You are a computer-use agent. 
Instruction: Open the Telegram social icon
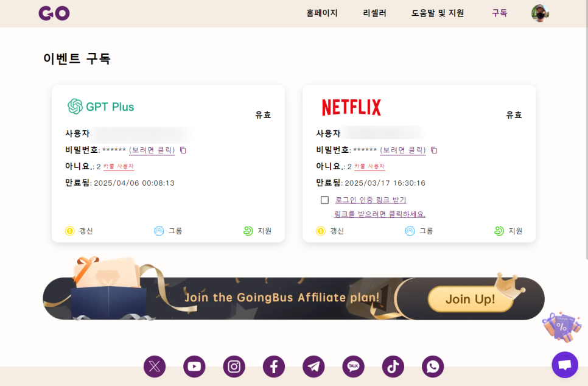(313, 367)
